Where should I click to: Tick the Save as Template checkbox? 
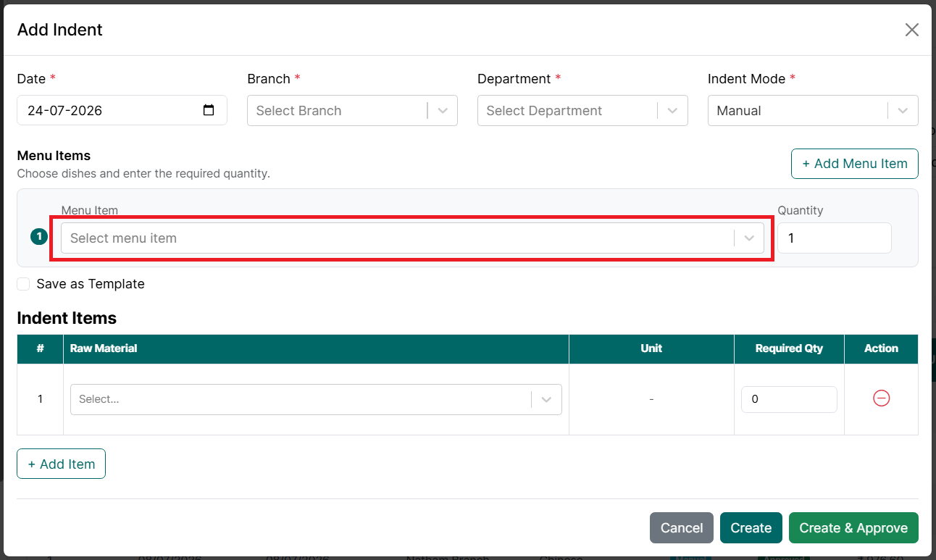23,284
